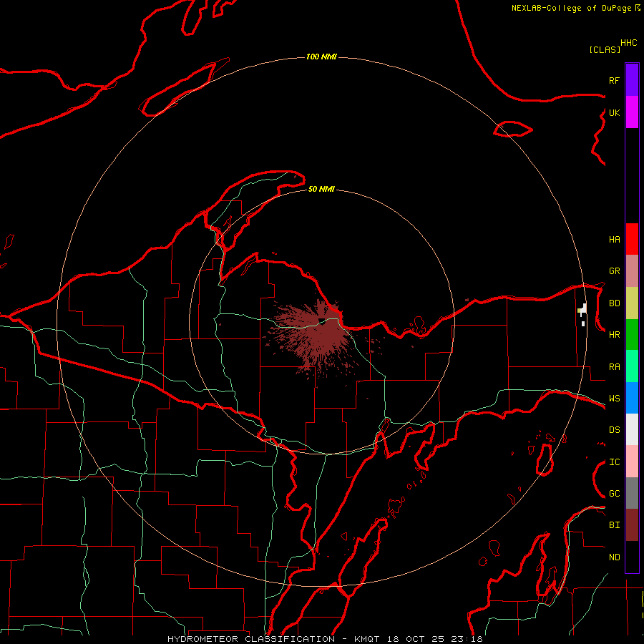
Task: Select the brown BI biological swatch
Action: pos(632,525)
